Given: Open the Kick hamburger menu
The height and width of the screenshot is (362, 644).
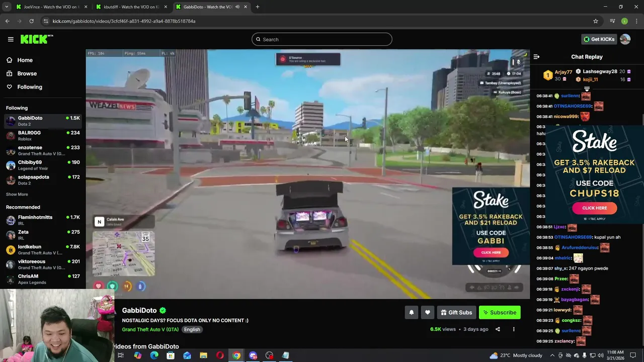Looking at the screenshot, I should (x=11, y=39).
